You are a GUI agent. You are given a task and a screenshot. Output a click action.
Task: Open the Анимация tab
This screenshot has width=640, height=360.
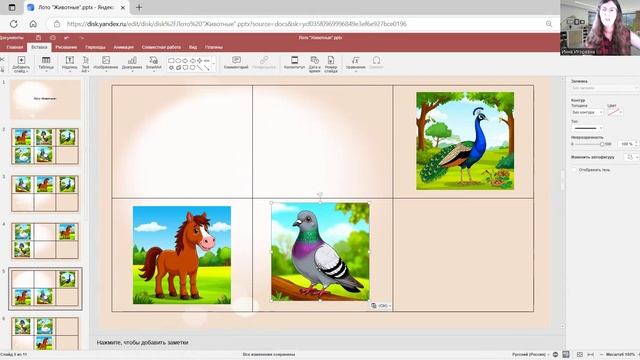(123, 47)
